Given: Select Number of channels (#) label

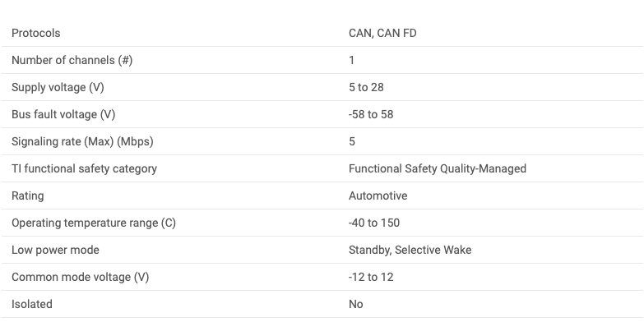Looking at the screenshot, I should tap(72, 60).
